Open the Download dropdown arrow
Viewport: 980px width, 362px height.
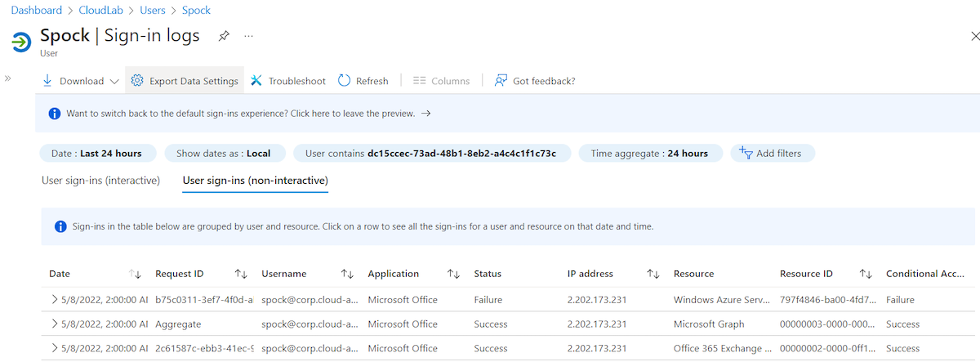(x=114, y=81)
